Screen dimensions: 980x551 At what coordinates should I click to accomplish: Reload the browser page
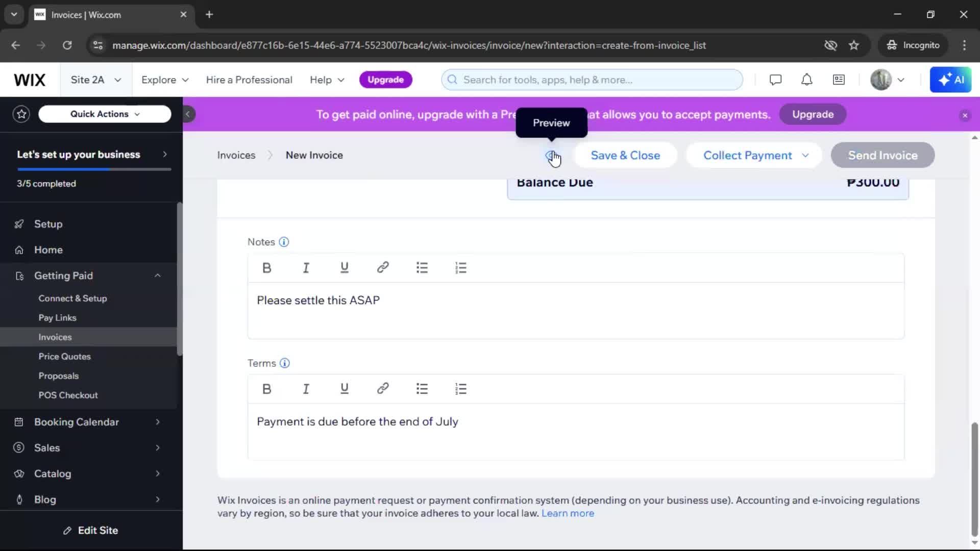67,45
